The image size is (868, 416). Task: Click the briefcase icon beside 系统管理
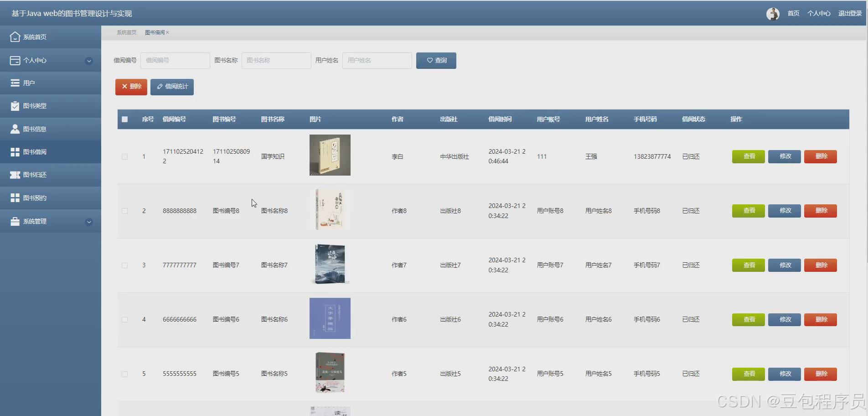point(15,221)
